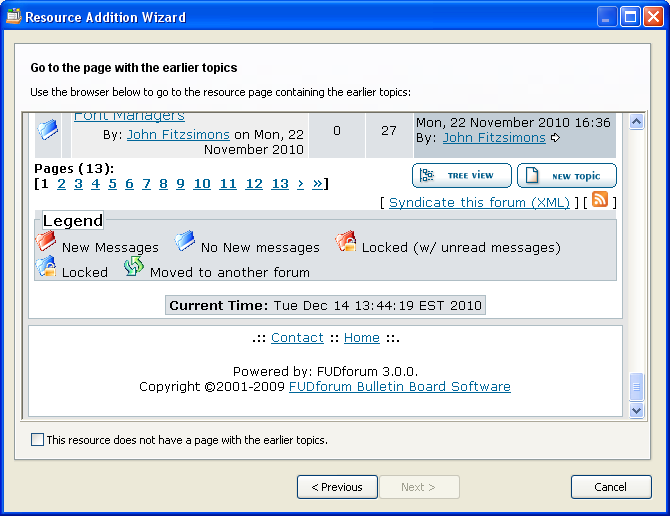Click the Previous wizard button
The height and width of the screenshot is (516, 670).
click(337, 487)
